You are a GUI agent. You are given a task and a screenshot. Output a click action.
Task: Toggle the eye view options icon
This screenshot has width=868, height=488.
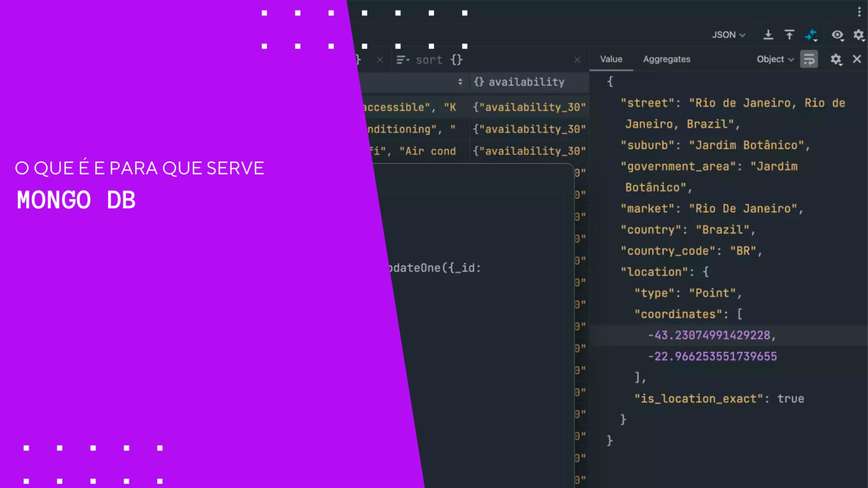tap(837, 35)
